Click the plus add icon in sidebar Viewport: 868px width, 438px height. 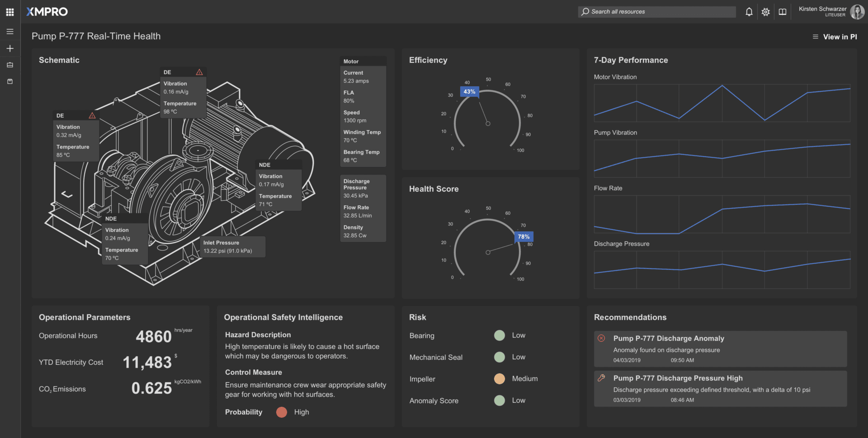pos(10,48)
